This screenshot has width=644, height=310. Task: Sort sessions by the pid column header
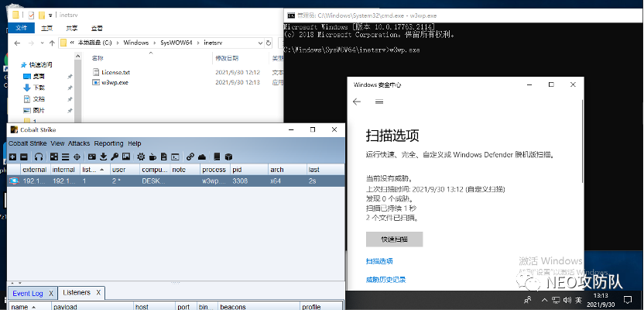249,170
